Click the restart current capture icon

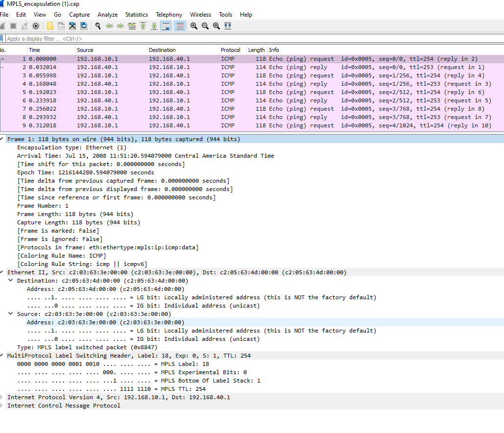point(25,26)
